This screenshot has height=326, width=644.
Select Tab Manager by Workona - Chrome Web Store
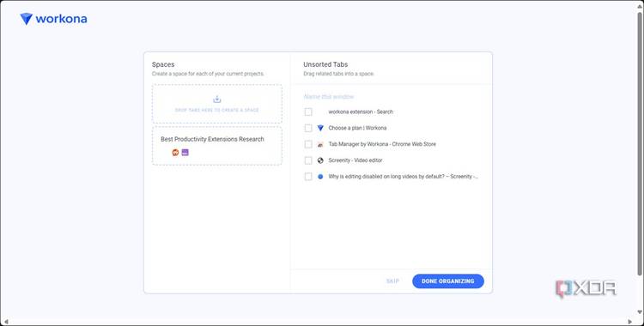(x=382, y=144)
